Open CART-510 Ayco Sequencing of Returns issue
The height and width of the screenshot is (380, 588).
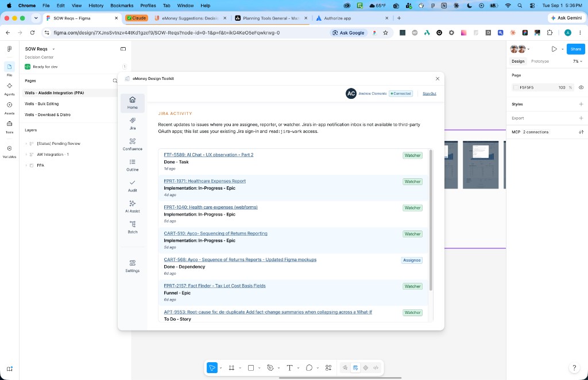pyautogui.click(x=216, y=233)
